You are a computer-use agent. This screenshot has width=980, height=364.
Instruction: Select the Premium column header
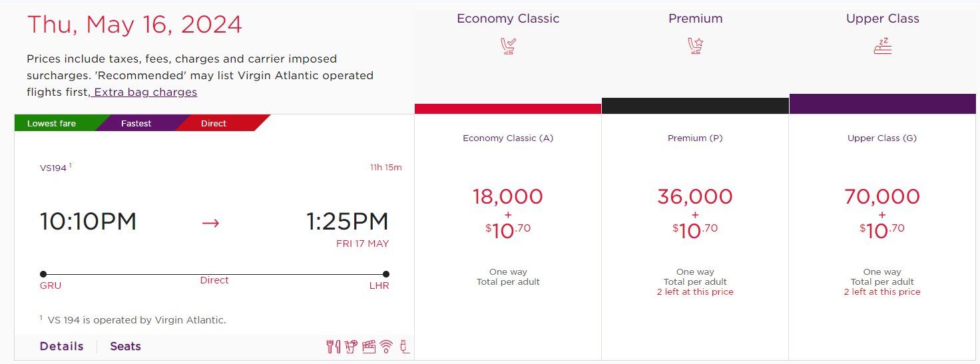pyautogui.click(x=695, y=19)
